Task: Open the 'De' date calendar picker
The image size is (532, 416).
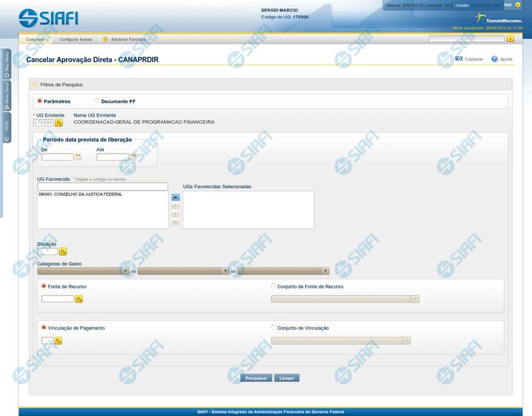Action: coord(78,157)
